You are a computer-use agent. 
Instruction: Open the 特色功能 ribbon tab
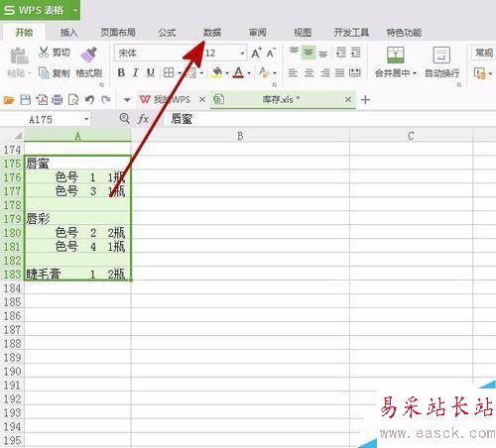pos(404,33)
